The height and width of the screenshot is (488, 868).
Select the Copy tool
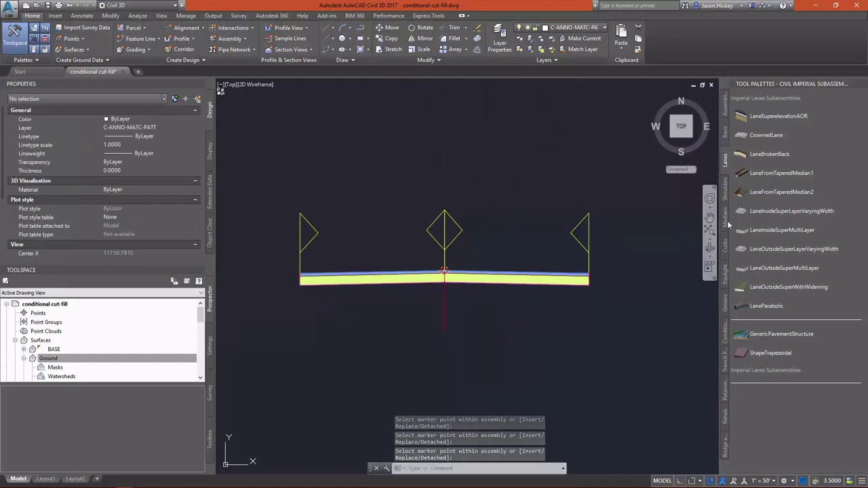click(x=387, y=39)
